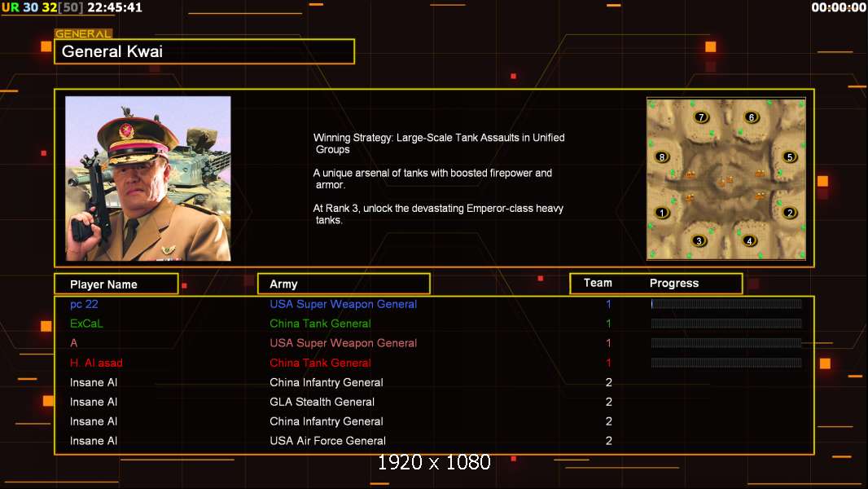Image resolution: width=868 pixels, height=489 pixels.
Task: Click the Rank 3 Emperor-class tanks text
Action: [438, 214]
